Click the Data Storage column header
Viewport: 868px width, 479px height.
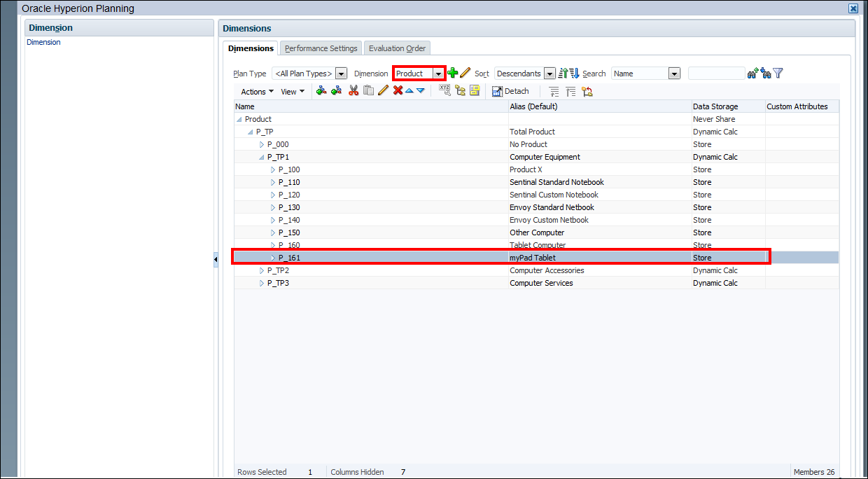tap(728, 106)
